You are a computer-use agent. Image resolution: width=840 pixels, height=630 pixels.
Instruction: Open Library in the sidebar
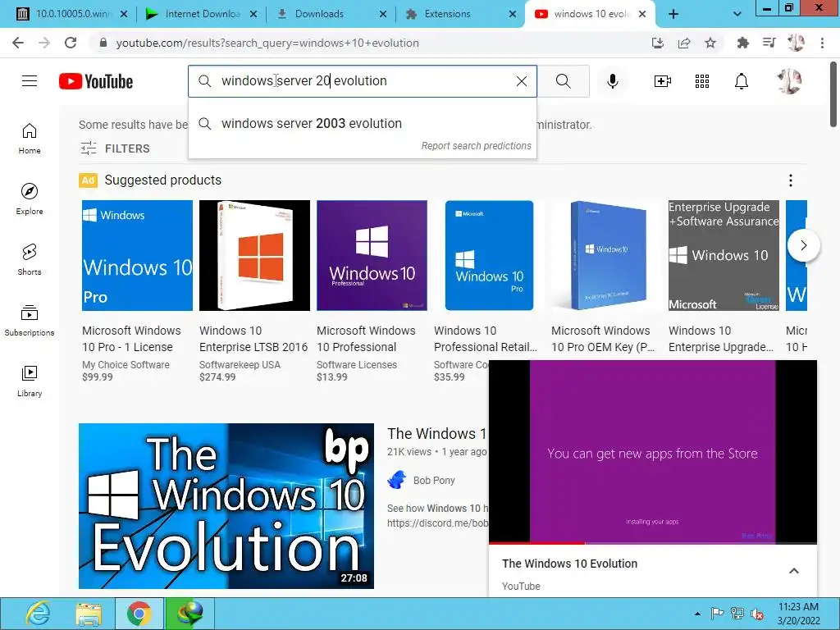click(30, 381)
